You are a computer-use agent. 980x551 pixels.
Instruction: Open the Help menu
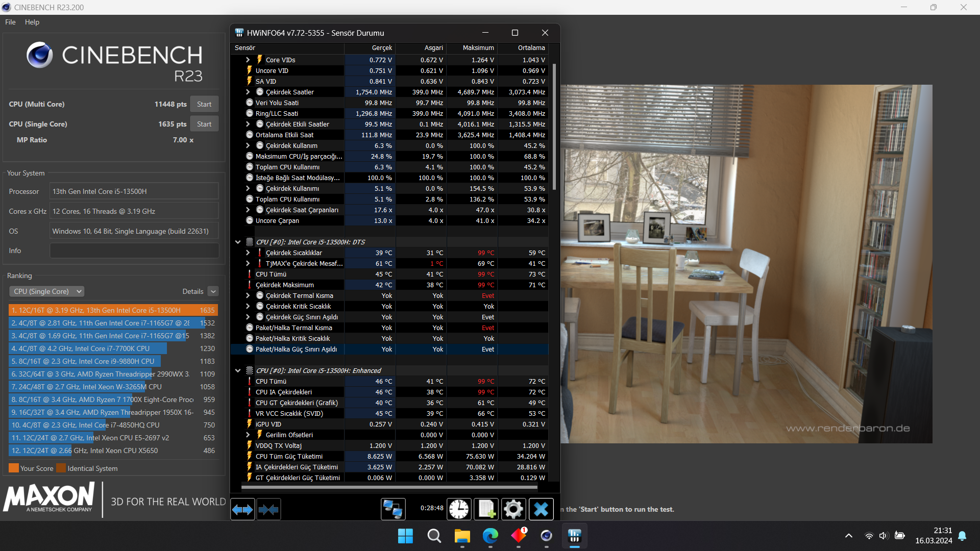[32, 22]
